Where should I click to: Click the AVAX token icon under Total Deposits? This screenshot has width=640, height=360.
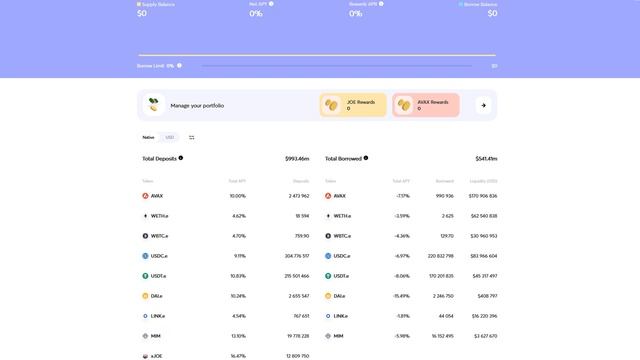(145, 196)
